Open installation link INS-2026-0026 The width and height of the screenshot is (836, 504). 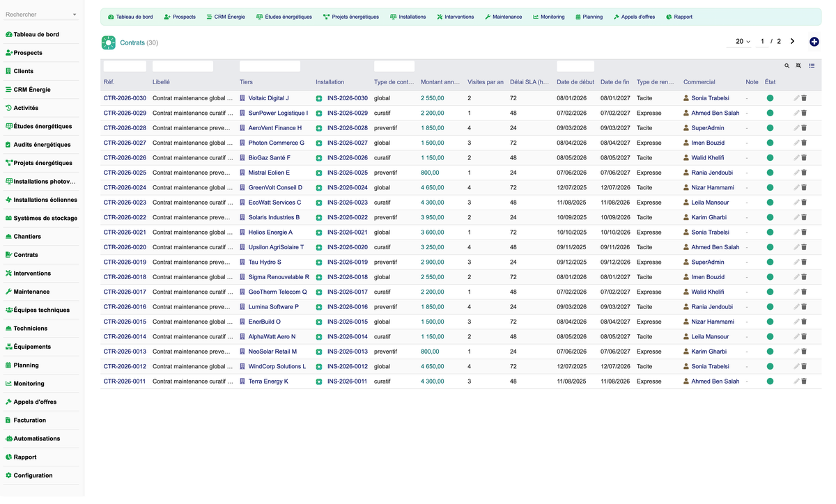coord(348,158)
